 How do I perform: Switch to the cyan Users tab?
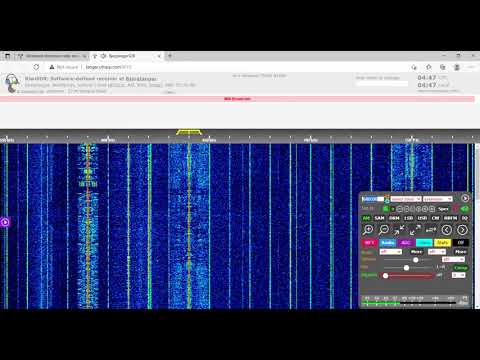click(x=424, y=242)
